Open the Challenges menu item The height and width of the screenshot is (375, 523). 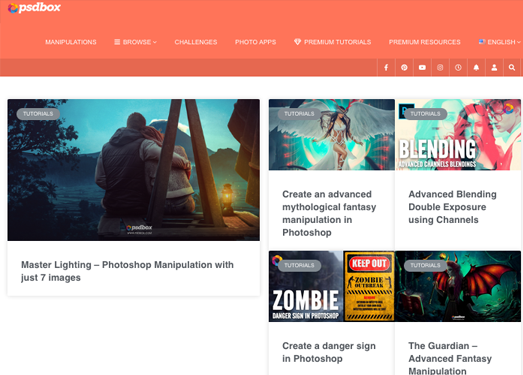pos(196,42)
